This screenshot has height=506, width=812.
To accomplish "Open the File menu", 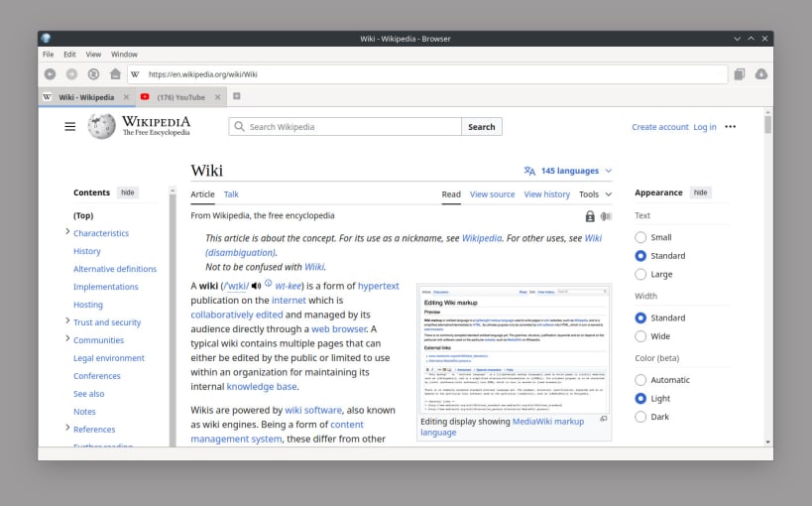I will 49,55.
